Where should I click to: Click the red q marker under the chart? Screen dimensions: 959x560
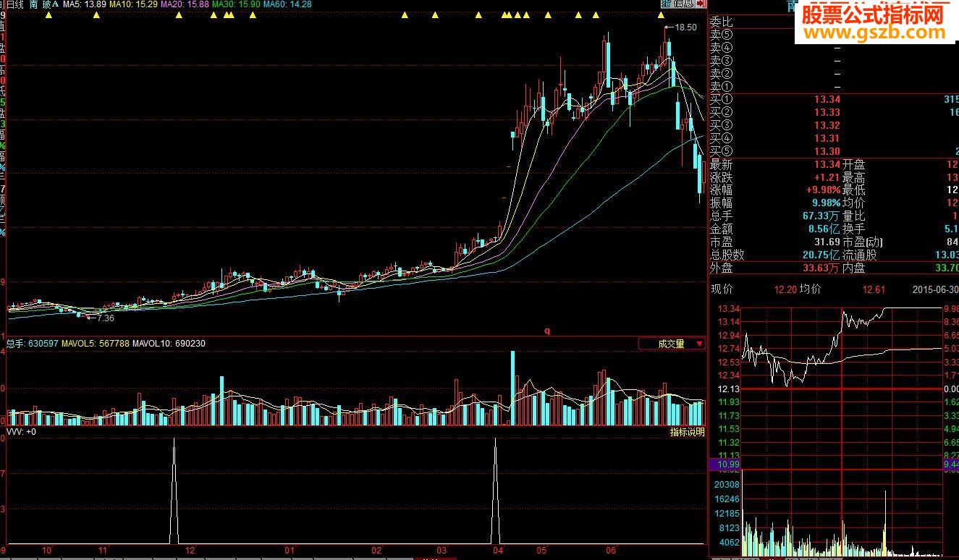coord(547,331)
